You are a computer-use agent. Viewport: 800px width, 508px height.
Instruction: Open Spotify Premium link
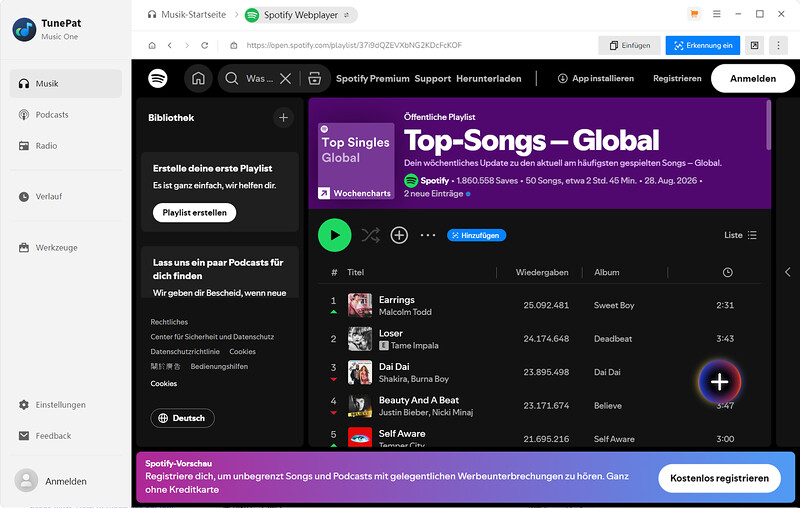pos(372,79)
